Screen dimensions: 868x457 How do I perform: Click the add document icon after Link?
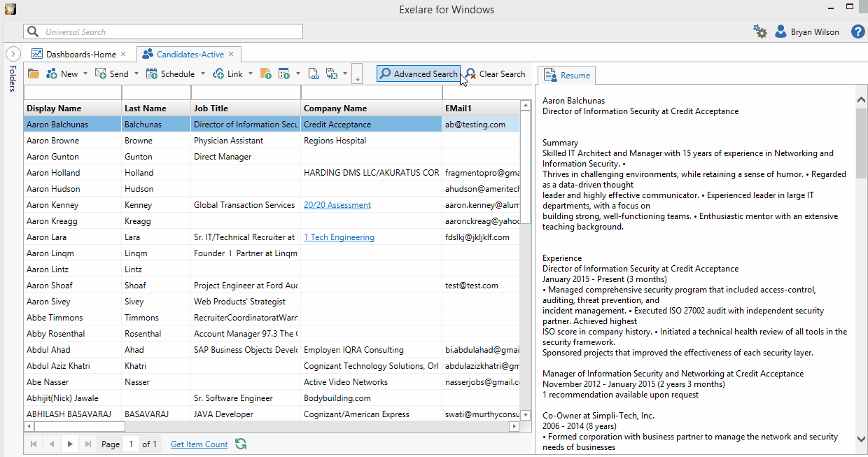[266, 73]
